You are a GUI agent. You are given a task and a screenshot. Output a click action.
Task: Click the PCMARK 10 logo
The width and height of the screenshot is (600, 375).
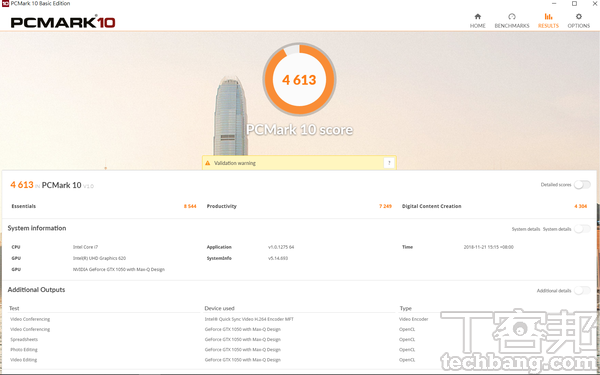pos(63,22)
